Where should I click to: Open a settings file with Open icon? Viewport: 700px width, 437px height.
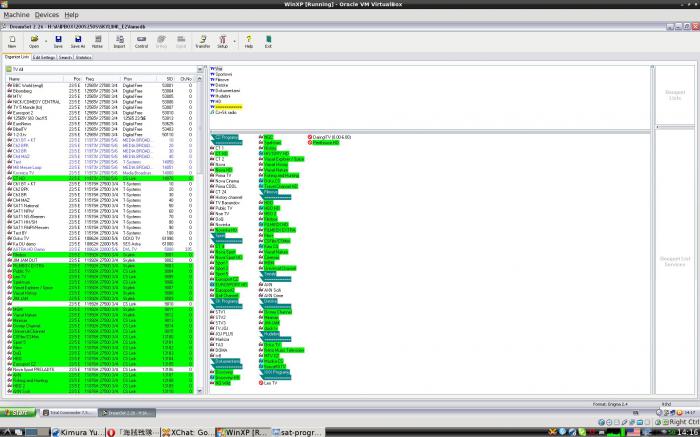(34, 42)
